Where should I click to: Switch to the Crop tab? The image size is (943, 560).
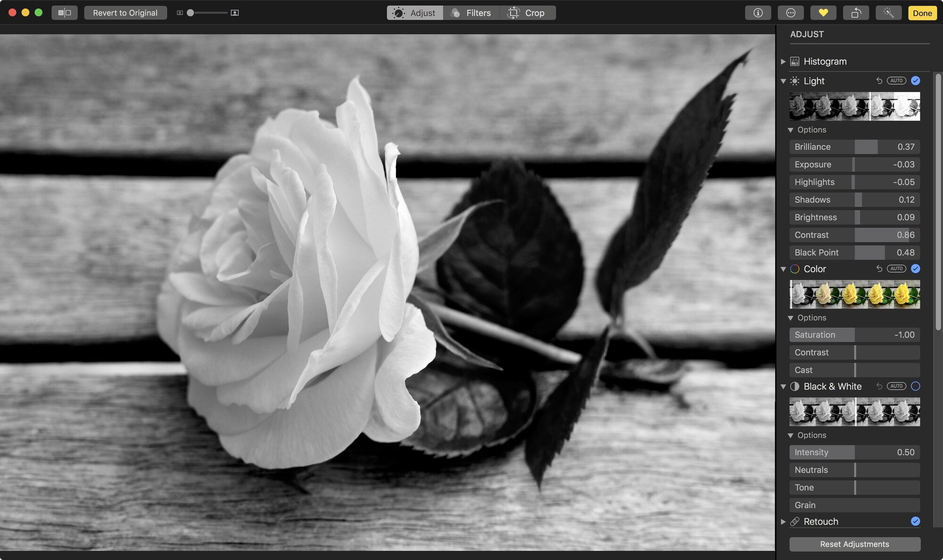pyautogui.click(x=527, y=13)
